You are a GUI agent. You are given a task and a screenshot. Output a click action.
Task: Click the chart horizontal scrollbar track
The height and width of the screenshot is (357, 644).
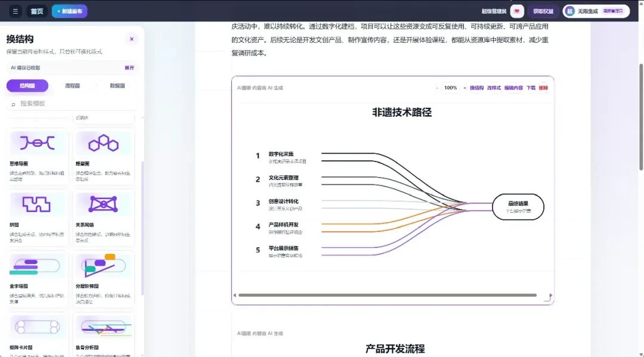388,295
